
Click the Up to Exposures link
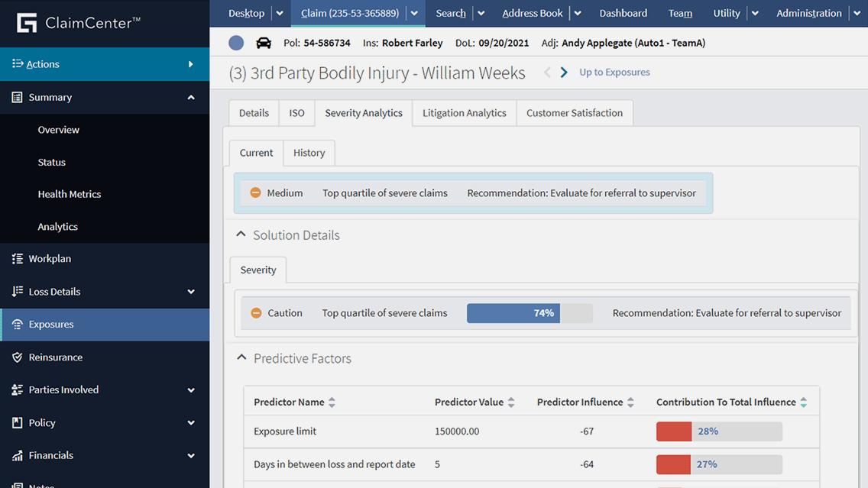[614, 72]
